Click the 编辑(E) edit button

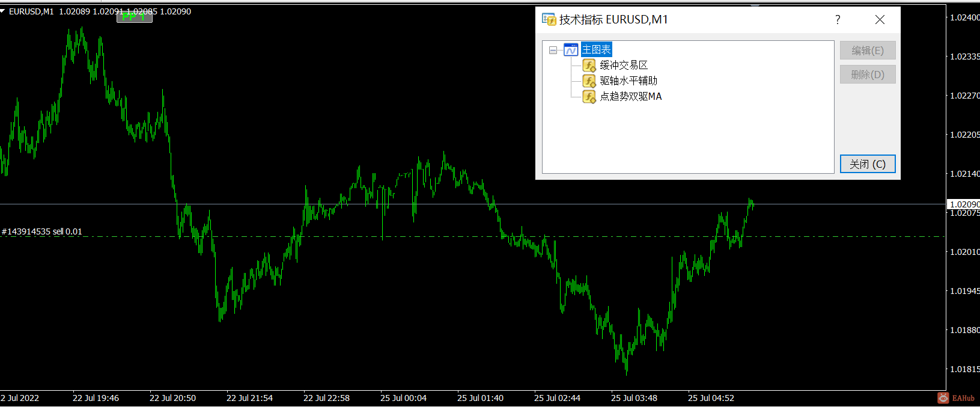[868, 50]
